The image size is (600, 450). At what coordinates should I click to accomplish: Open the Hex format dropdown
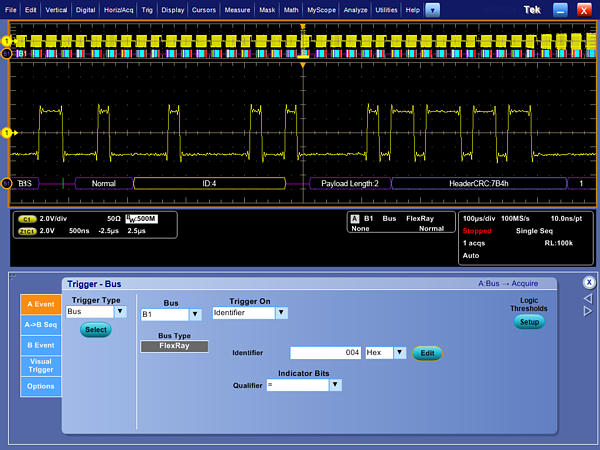pyautogui.click(x=400, y=353)
